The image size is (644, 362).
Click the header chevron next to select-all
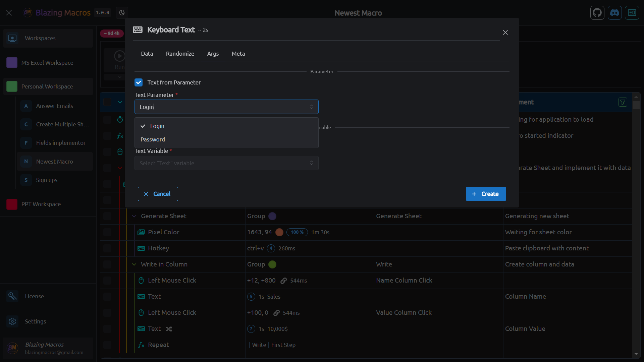pos(120,102)
